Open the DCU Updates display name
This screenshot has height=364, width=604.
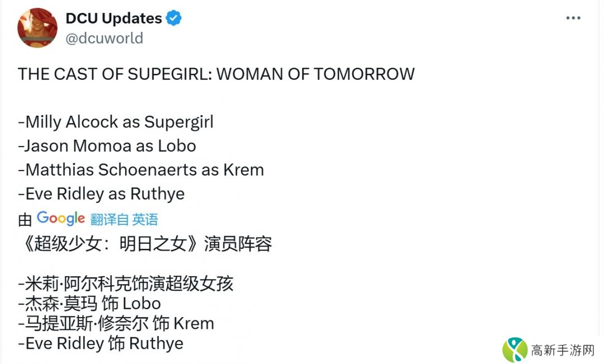114,18
